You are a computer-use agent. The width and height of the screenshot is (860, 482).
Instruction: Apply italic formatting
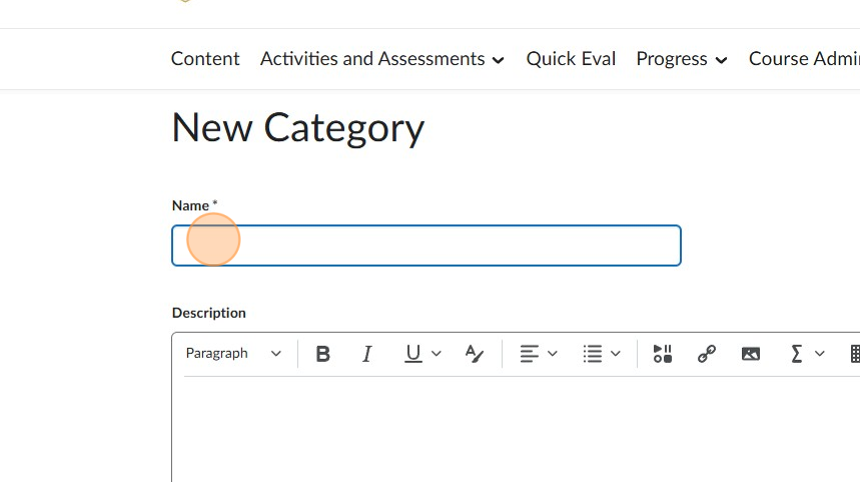[367, 354]
